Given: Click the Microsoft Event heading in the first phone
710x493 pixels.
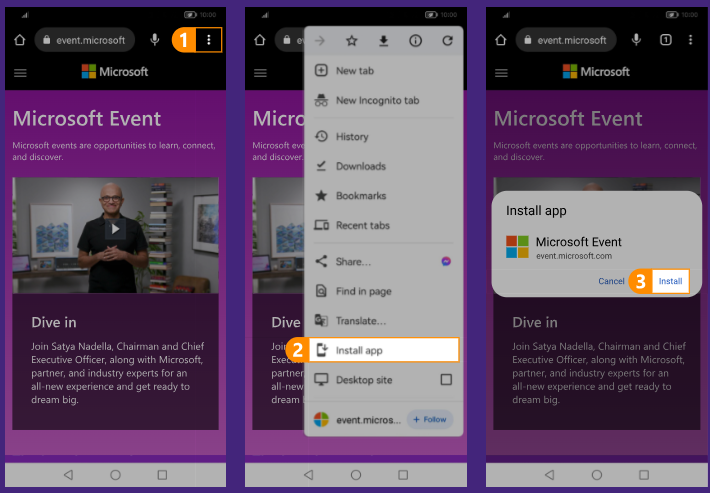Looking at the screenshot, I should click(x=86, y=119).
